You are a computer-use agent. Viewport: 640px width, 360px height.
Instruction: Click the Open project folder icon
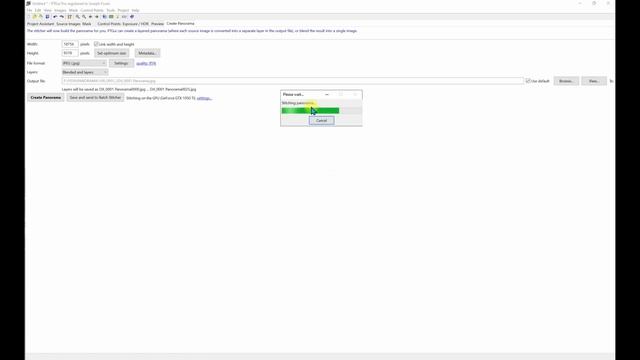[34, 17]
